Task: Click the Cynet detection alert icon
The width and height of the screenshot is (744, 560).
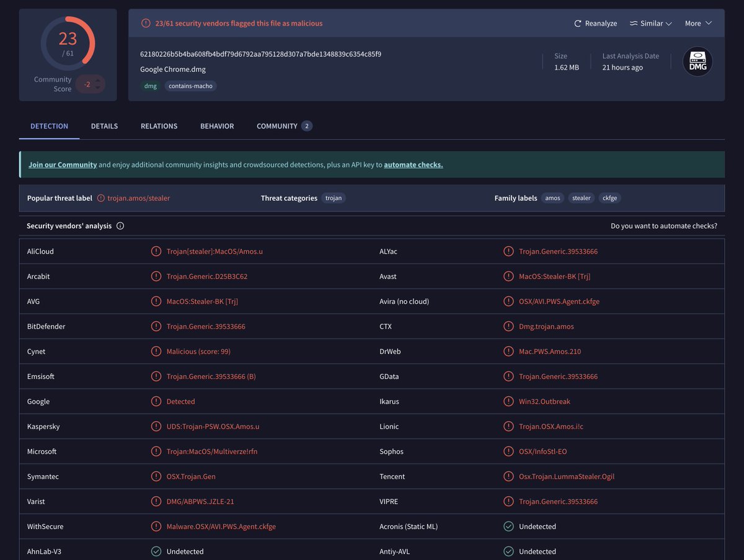Action: pyautogui.click(x=156, y=352)
